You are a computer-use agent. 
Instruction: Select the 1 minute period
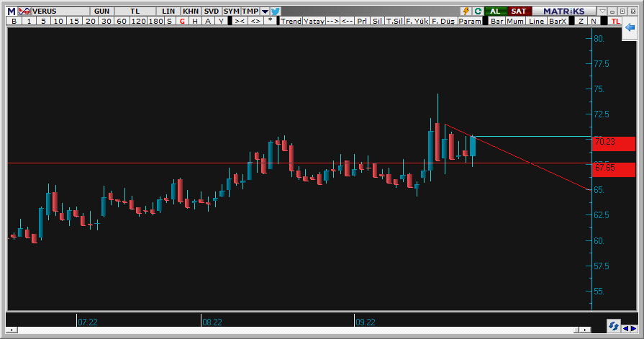pos(29,21)
